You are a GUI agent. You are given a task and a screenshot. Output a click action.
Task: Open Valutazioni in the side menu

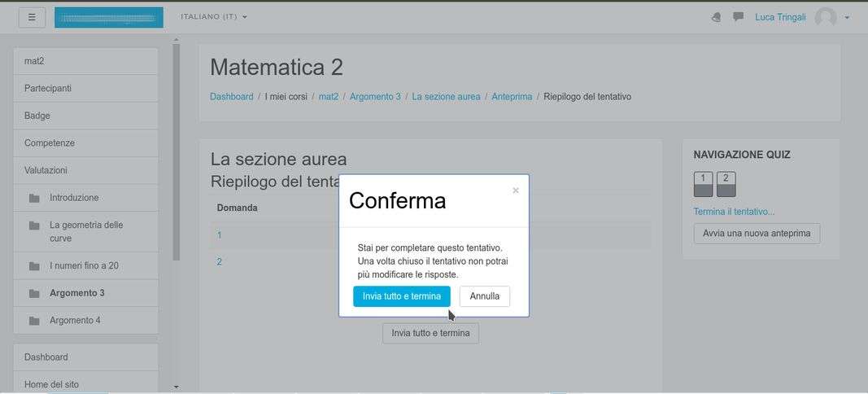(x=85, y=170)
